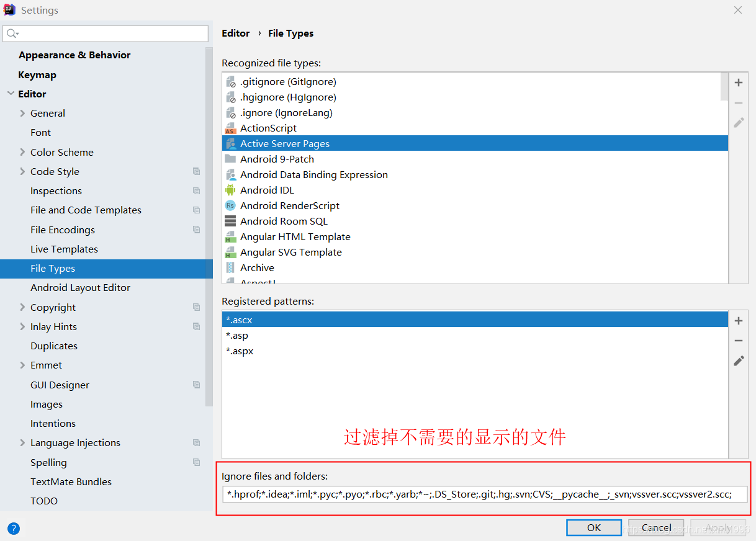Open the Font settings page
This screenshot has width=756, height=541.
tap(40, 132)
